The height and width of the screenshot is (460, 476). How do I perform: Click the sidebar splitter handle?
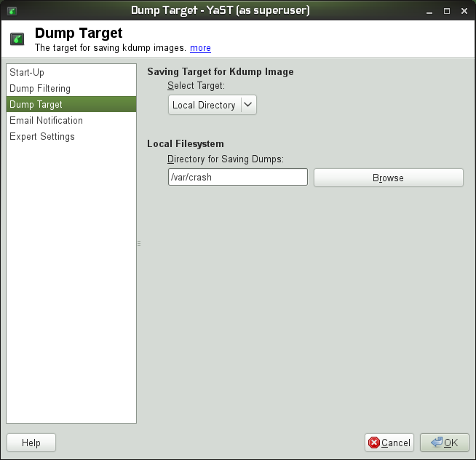pyautogui.click(x=139, y=243)
